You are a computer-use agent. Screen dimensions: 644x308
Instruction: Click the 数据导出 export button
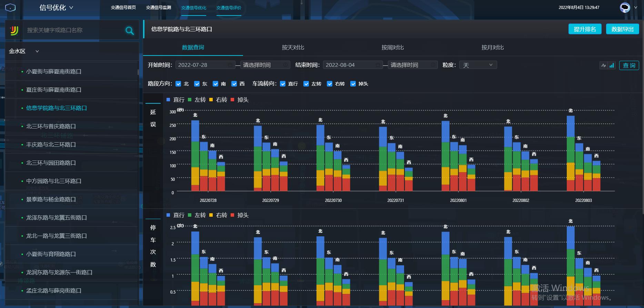[622, 29]
